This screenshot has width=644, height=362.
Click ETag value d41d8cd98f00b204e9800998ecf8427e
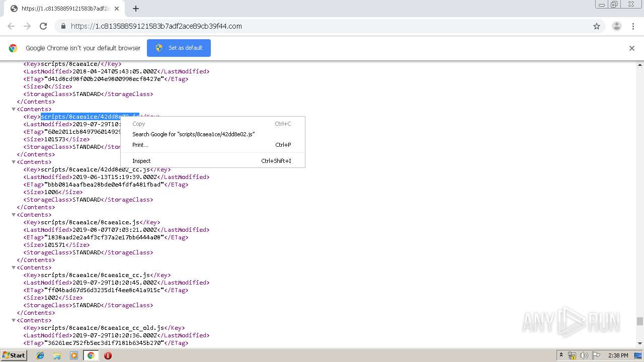tap(104, 79)
